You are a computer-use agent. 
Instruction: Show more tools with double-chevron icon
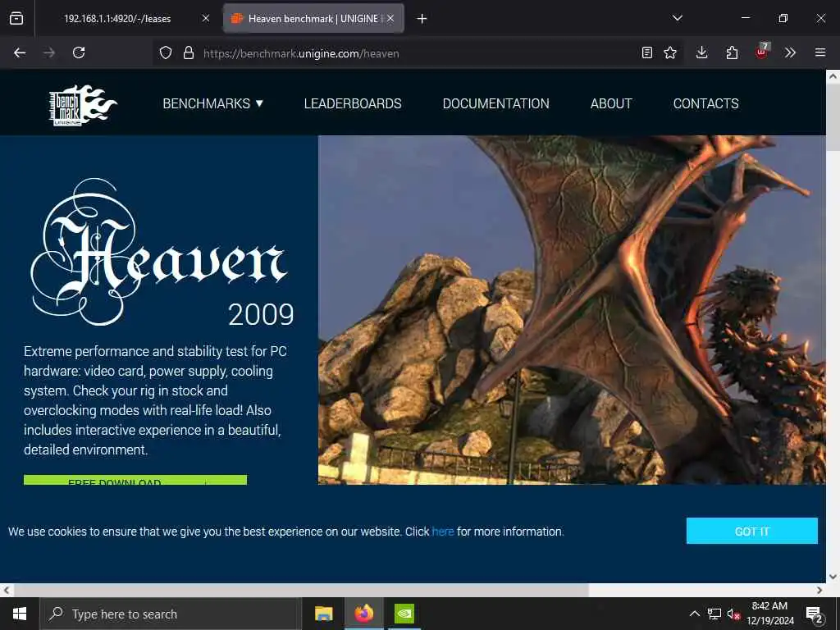tap(790, 52)
